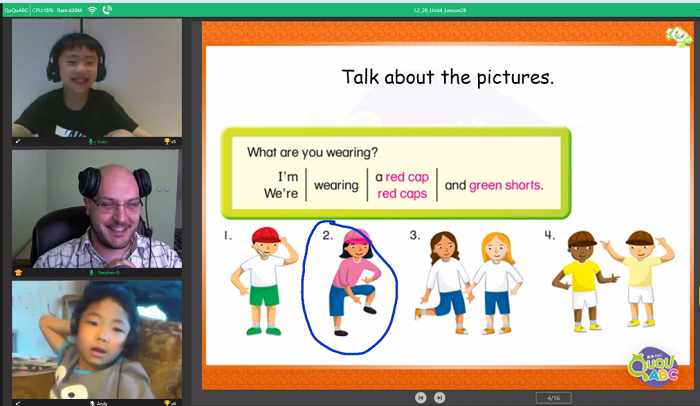The width and height of the screenshot is (700, 406).
Task: Click the Ram usage readout
Action: click(69, 10)
